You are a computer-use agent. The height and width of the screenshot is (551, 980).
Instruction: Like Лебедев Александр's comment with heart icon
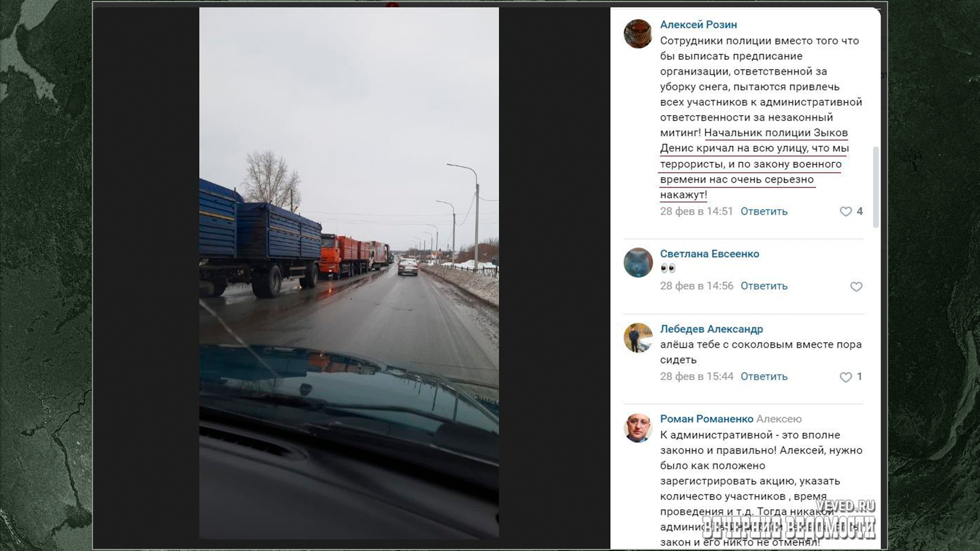[x=846, y=377]
